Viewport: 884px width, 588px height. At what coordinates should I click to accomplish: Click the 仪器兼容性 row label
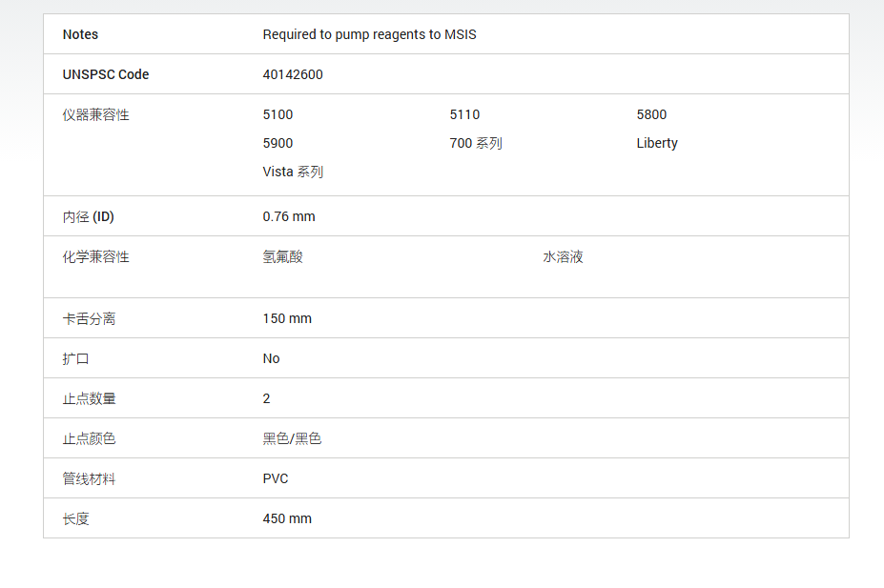pyautogui.click(x=96, y=115)
